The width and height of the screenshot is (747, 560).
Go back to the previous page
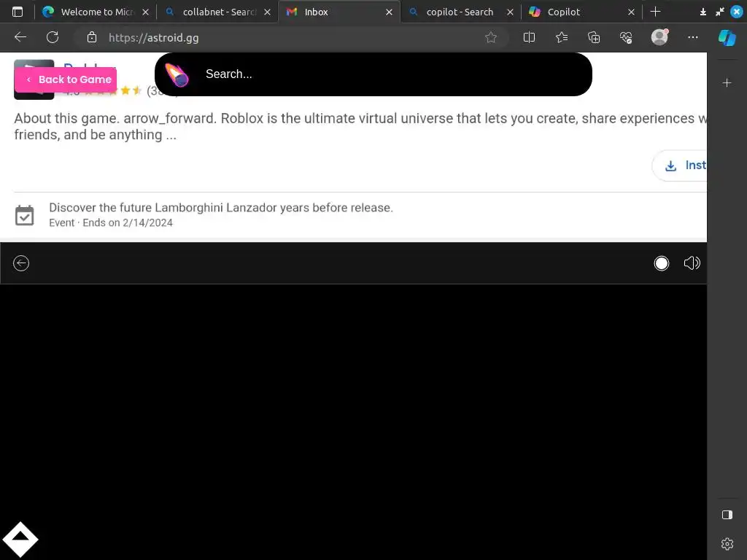tap(20, 37)
